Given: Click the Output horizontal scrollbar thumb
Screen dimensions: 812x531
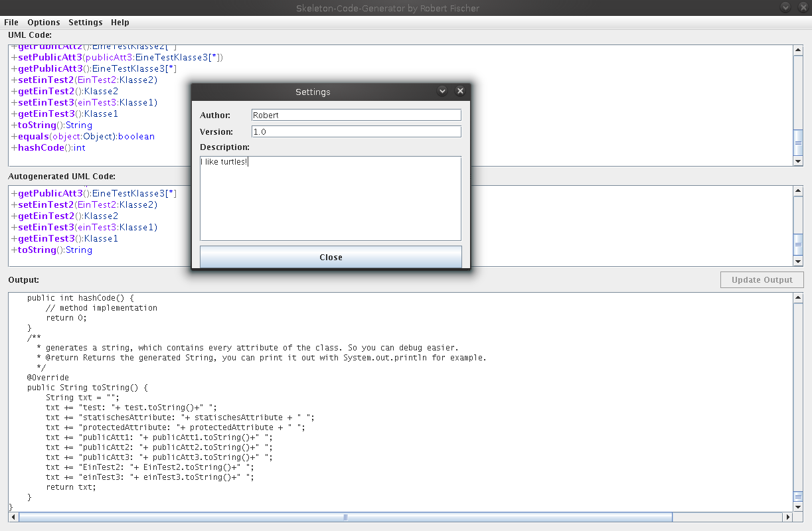Looking at the screenshot, I should click(x=345, y=517).
